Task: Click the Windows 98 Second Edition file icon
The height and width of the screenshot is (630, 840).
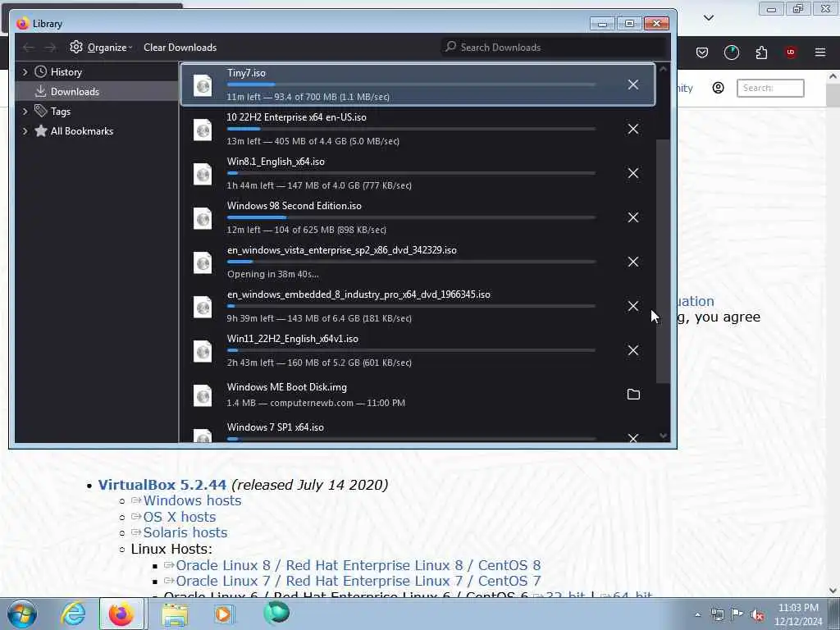Action: (x=203, y=218)
